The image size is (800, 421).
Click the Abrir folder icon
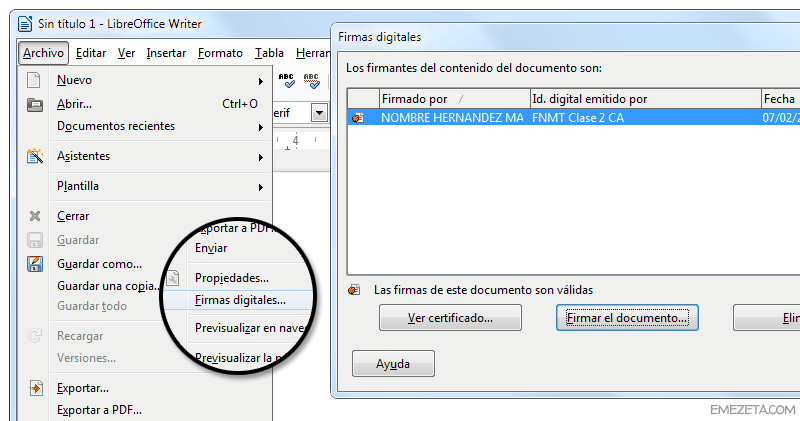pos(35,104)
